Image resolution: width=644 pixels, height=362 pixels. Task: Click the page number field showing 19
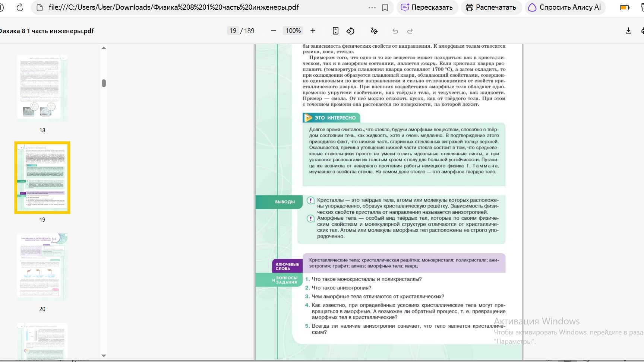[x=233, y=31]
